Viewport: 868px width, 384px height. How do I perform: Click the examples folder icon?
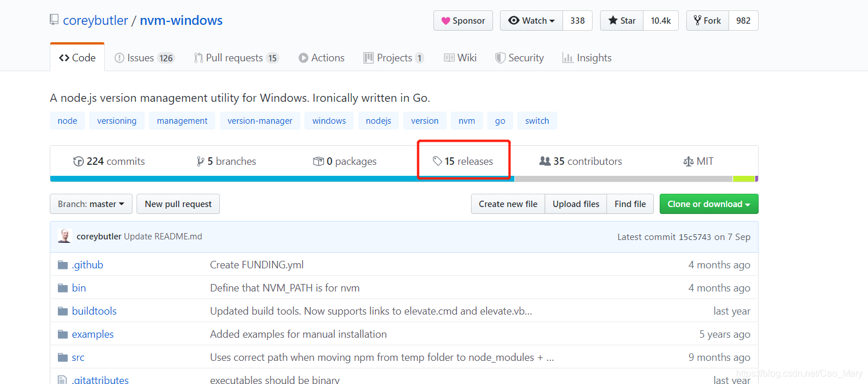[63, 334]
